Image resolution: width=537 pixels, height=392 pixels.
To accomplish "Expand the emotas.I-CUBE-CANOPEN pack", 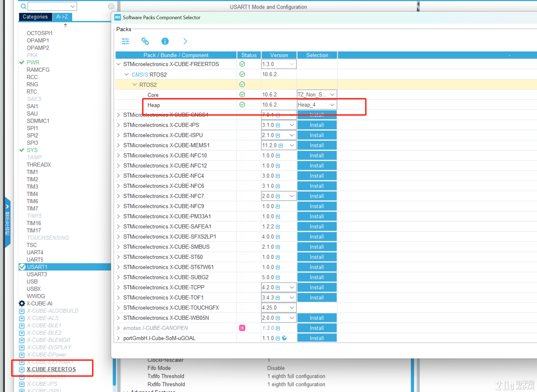I will coord(118,328).
